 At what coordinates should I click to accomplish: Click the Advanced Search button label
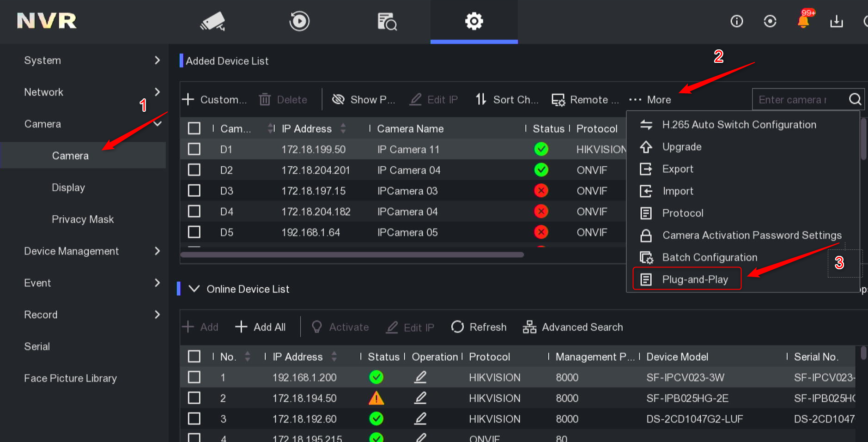(582, 327)
